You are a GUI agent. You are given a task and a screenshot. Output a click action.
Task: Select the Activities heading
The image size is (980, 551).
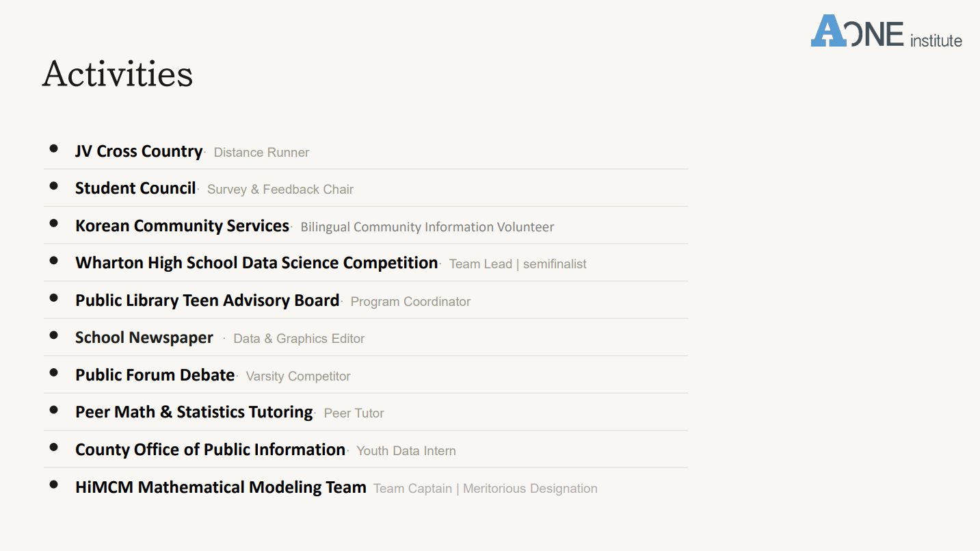click(118, 73)
